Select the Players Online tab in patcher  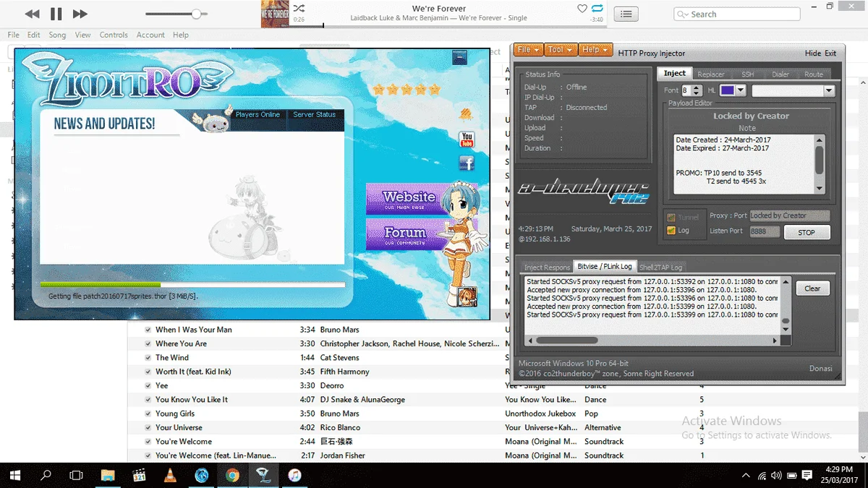pos(258,114)
